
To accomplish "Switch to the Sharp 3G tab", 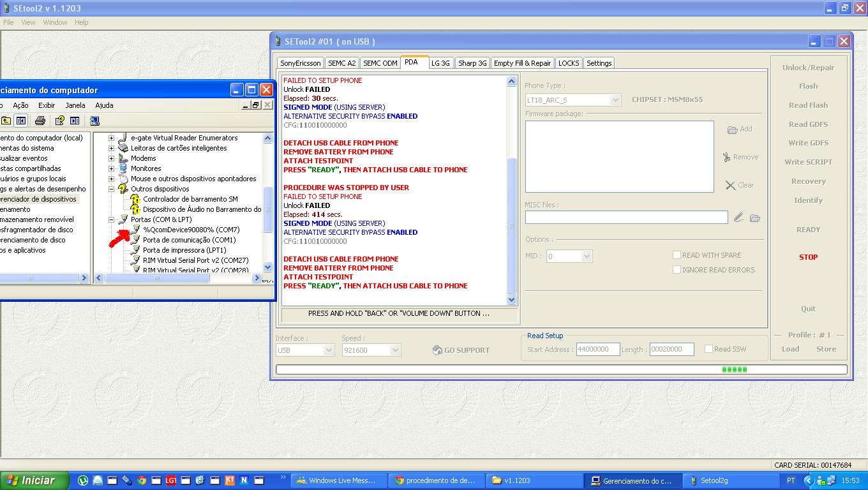I will tap(472, 63).
